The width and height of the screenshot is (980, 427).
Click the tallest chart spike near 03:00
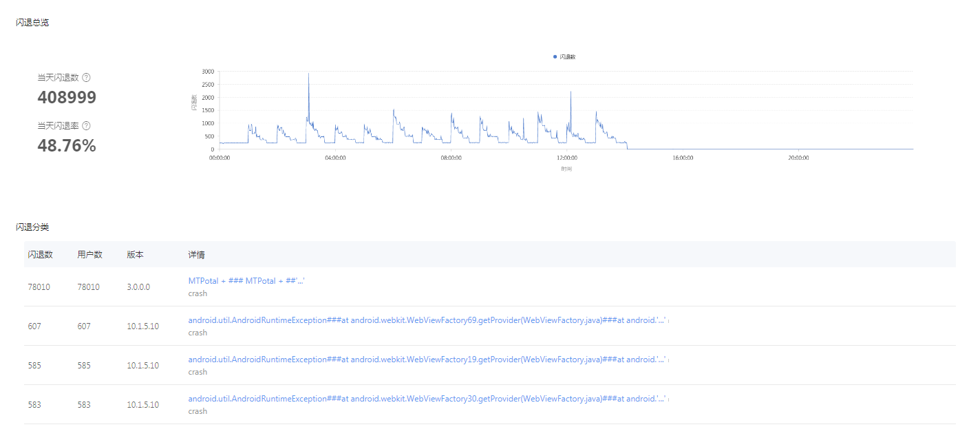[308, 76]
